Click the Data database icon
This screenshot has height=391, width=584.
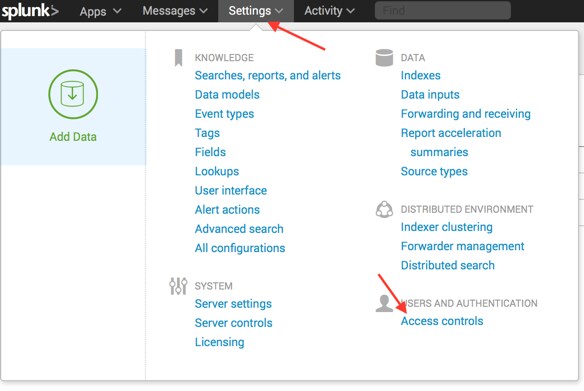click(384, 58)
